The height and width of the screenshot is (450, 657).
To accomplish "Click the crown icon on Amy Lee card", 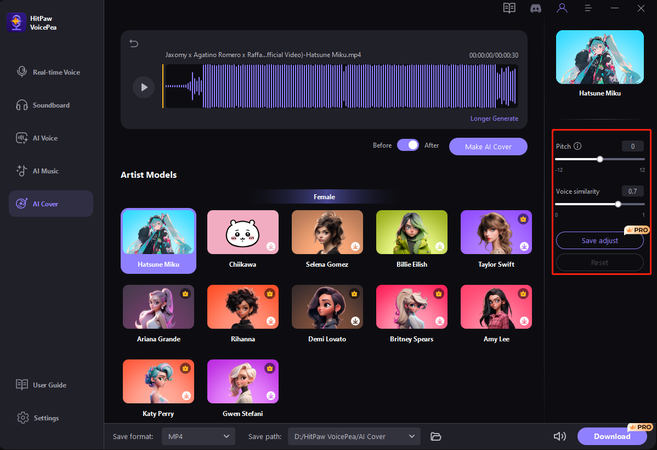I will [x=523, y=294].
